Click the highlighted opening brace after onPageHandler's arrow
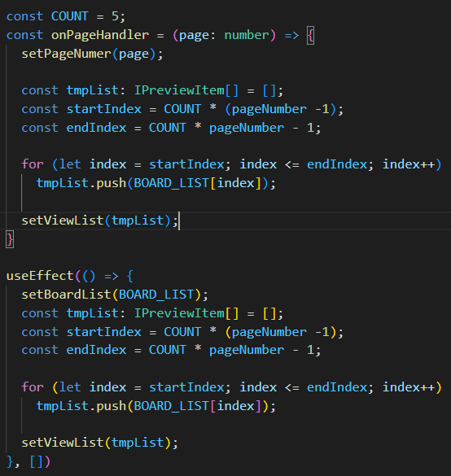Screen dimensions: 451x476 pos(310,36)
